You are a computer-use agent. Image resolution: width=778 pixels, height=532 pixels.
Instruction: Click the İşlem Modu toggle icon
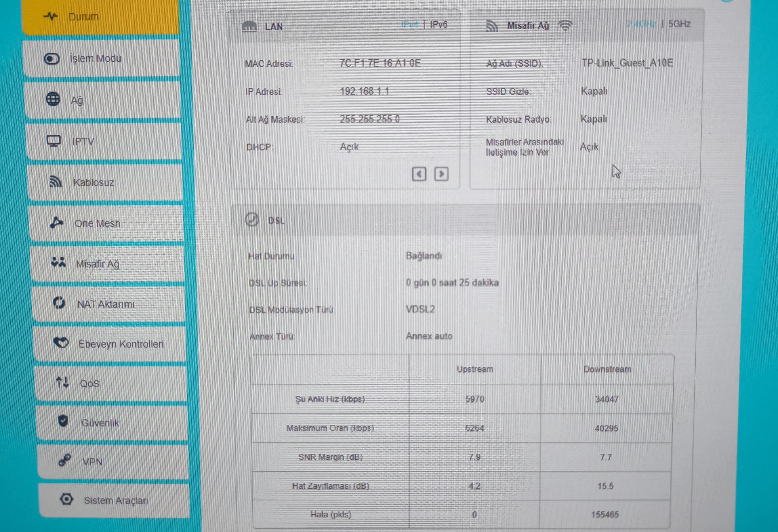52,59
